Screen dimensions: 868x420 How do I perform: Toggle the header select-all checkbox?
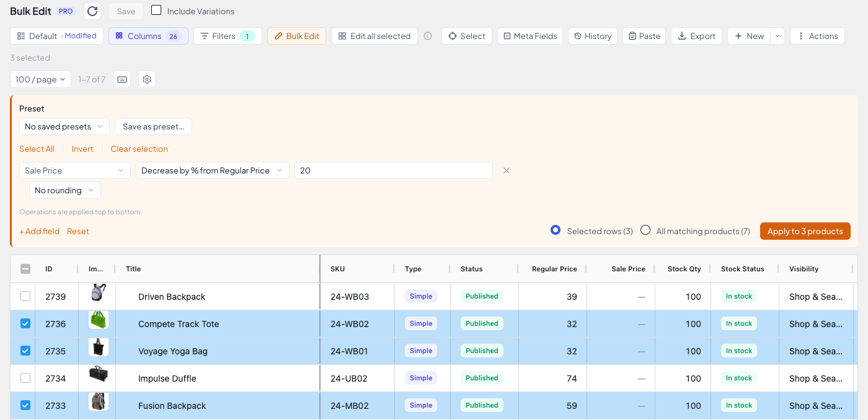tap(25, 269)
